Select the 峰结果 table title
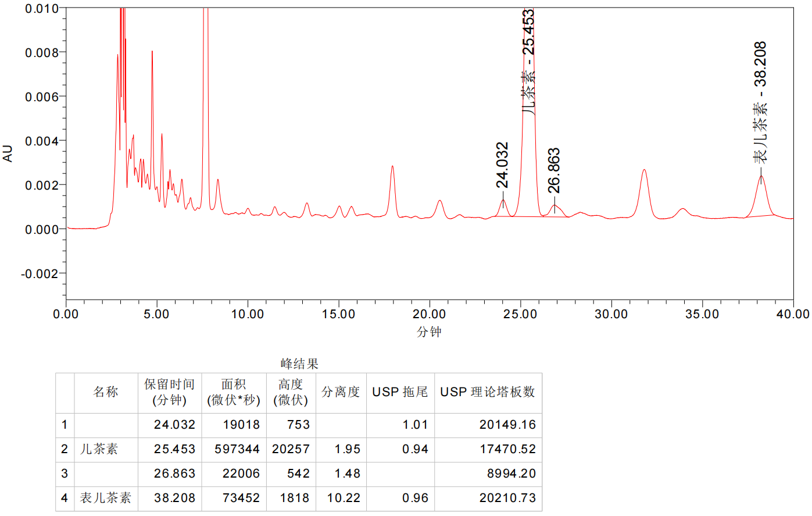The image size is (812, 516). [x=299, y=364]
